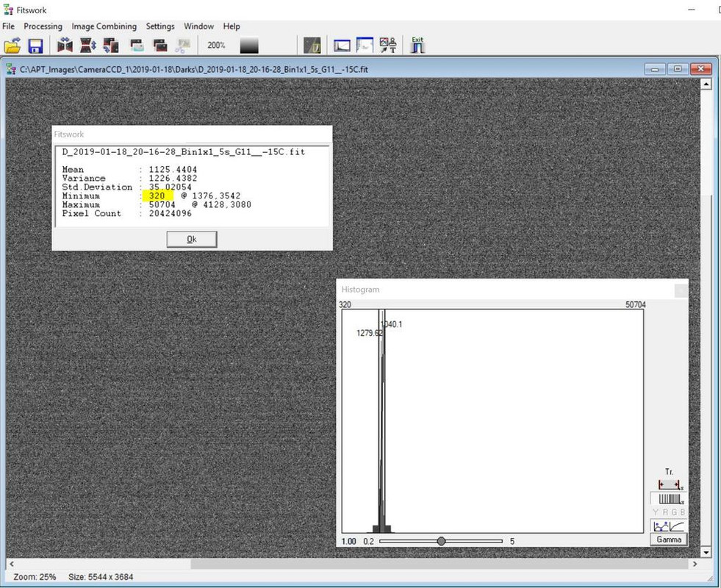This screenshot has height=588, width=721.
Task: Click the histogram upper limit label 50704
Action: (x=636, y=305)
